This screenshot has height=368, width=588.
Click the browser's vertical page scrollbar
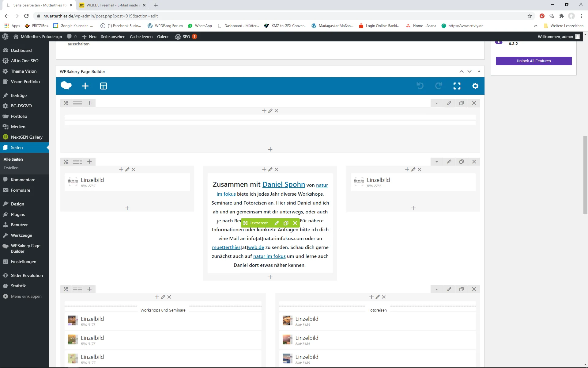585,175
